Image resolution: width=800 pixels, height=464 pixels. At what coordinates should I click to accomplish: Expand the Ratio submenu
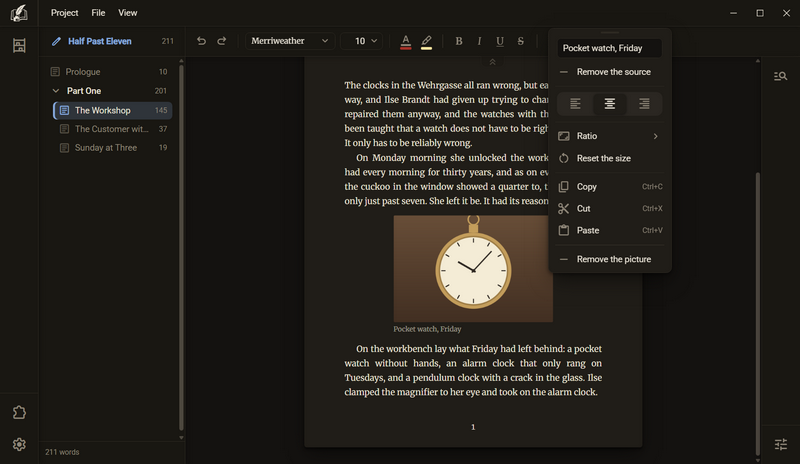(610, 136)
